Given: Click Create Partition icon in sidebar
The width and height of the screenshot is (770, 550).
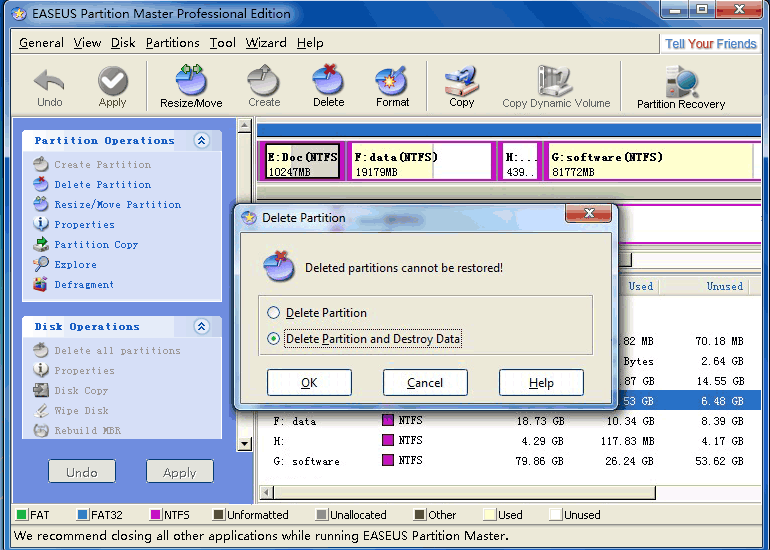Looking at the screenshot, I should coord(41,164).
